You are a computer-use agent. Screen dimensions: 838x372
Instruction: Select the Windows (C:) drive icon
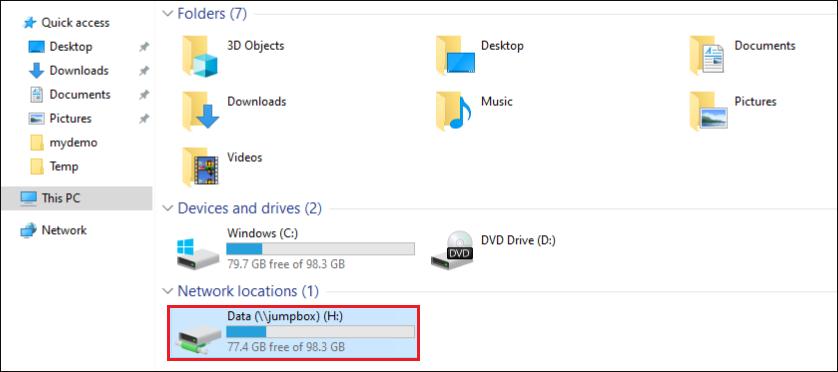198,253
